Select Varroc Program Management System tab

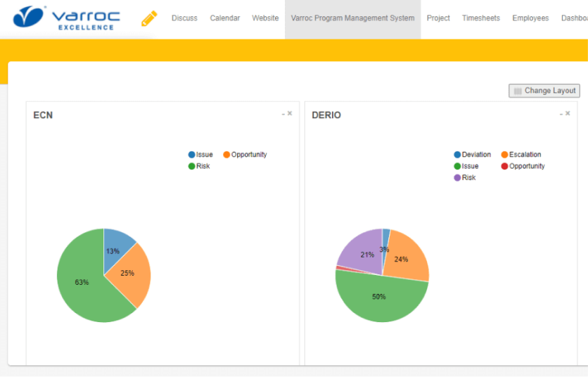click(352, 18)
